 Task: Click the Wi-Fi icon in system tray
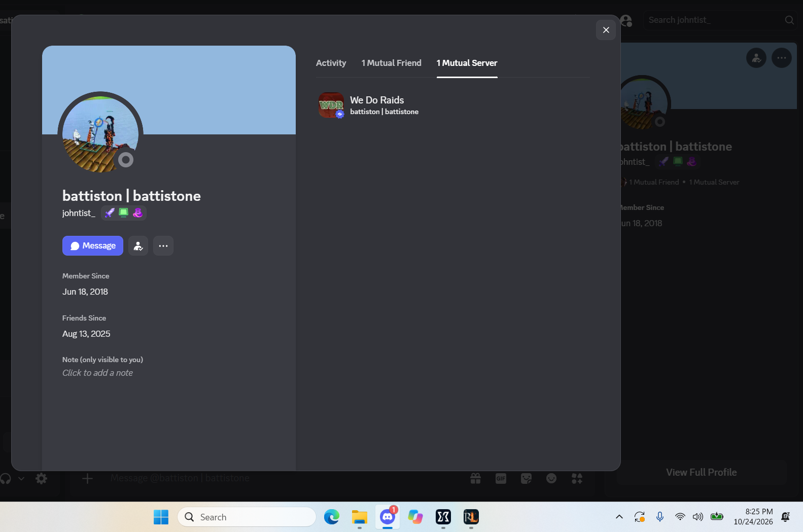[680, 517]
